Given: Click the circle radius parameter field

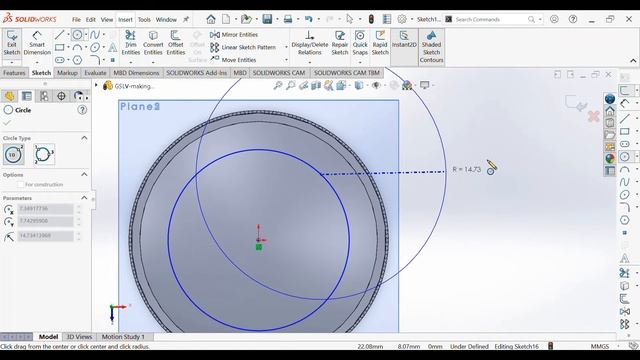Looking at the screenshot, I should [45, 236].
